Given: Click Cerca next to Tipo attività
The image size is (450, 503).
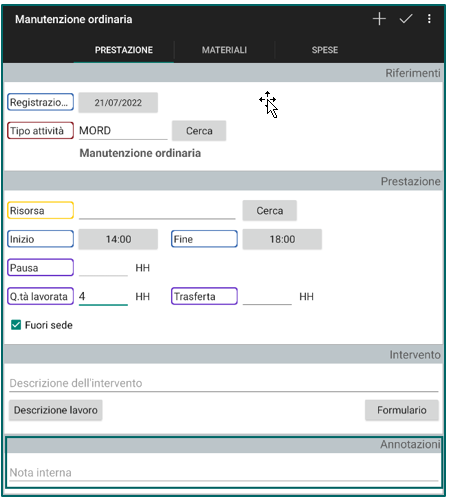Looking at the screenshot, I should point(199,131).
